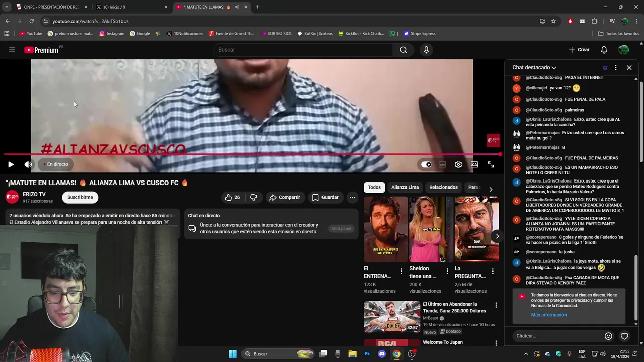The height and width of the screenshot is (362, 644).
Task: Open the chat emoji picker
Action: pyautogui.click(x=608, y=336)
